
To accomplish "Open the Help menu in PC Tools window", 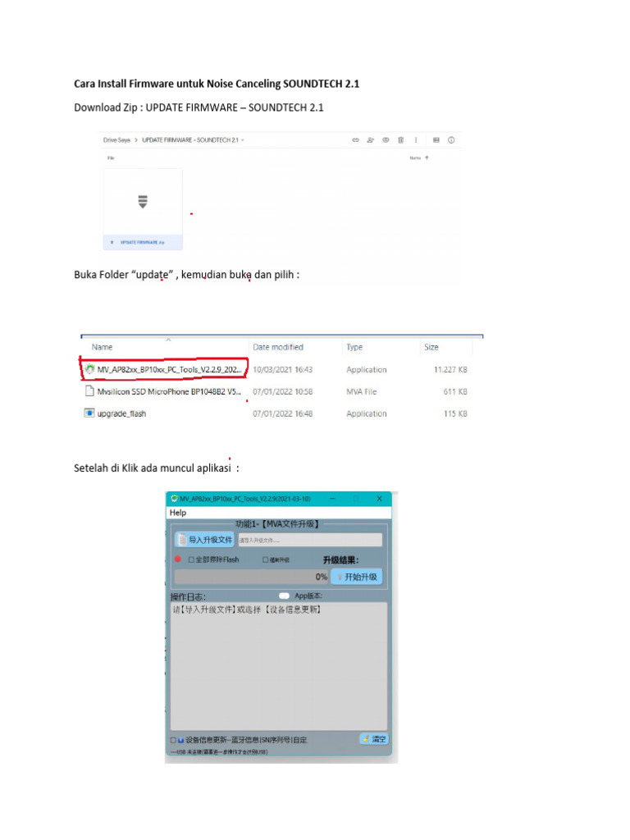I will 178,513.
